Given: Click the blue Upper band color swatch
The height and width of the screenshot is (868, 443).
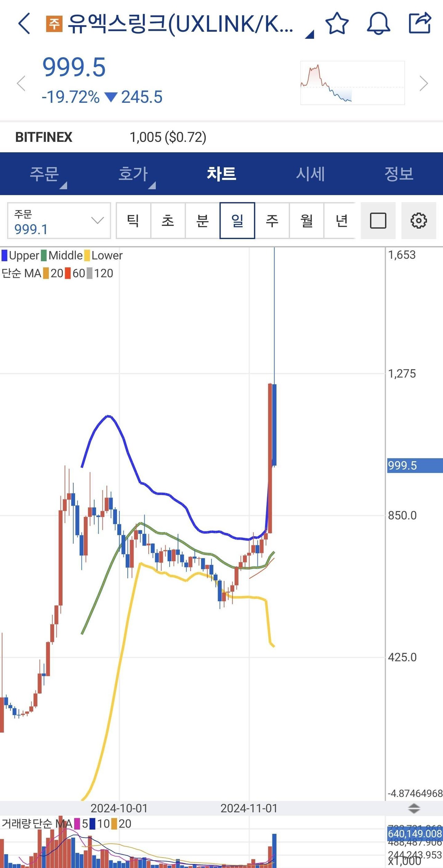Looking at the screenshot, I should coord(4,256).
